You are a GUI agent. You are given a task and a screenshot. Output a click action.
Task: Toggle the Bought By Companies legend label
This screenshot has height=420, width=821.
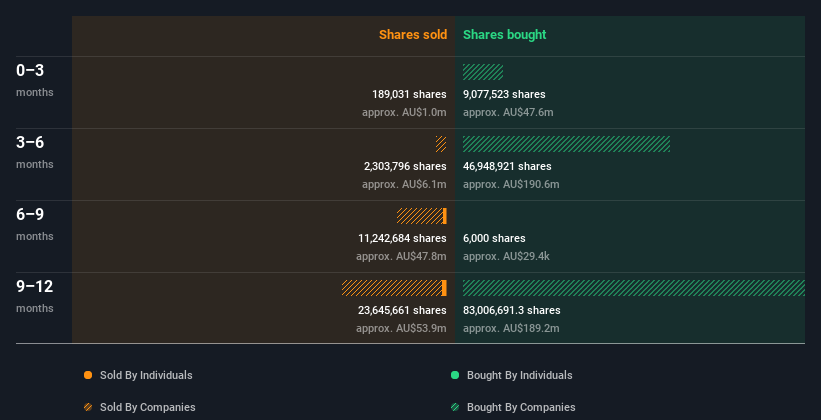tap(521, 407)
